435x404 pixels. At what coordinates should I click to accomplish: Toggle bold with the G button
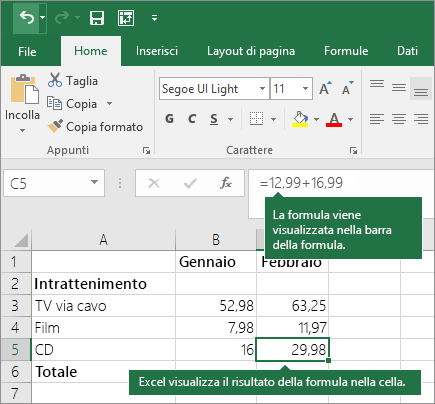click(x=169, y=119)
